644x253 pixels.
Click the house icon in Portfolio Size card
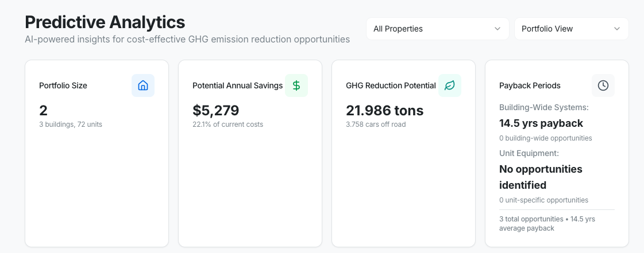(x=143, y=85)
